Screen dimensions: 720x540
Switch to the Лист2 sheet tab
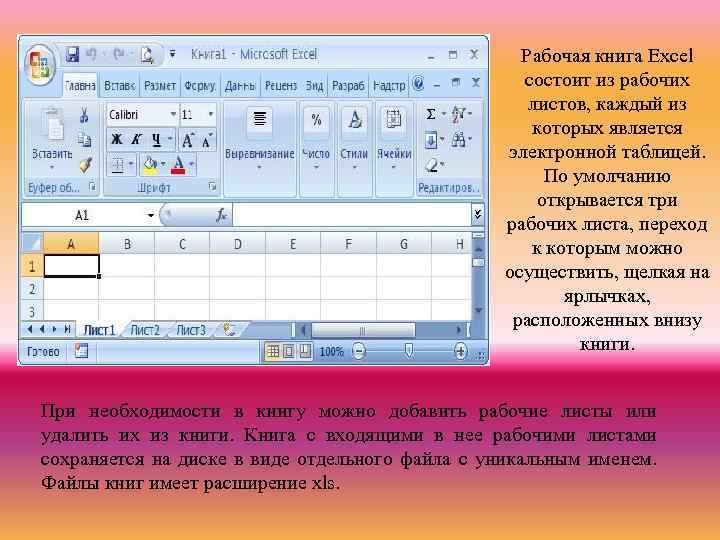145,330
